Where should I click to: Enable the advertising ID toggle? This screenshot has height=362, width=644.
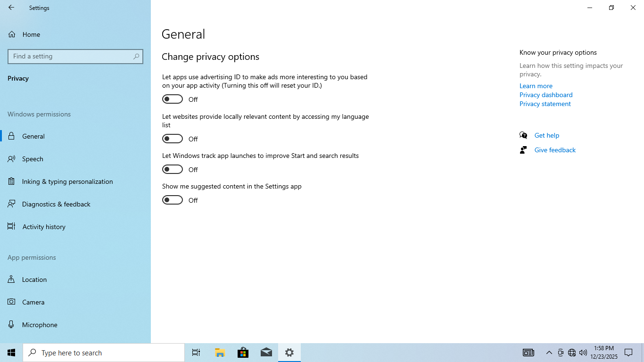pyautogui.click(x=173, y=99)
